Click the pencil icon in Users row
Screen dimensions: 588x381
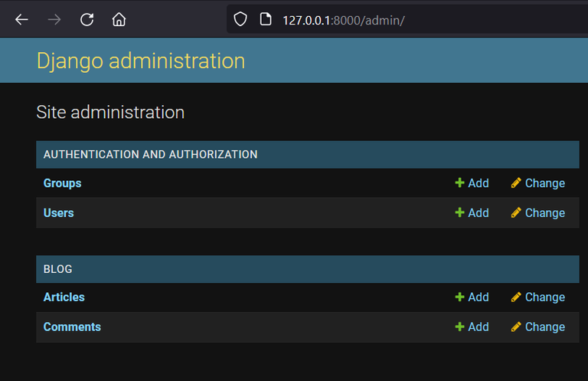[x=516, y=212]
